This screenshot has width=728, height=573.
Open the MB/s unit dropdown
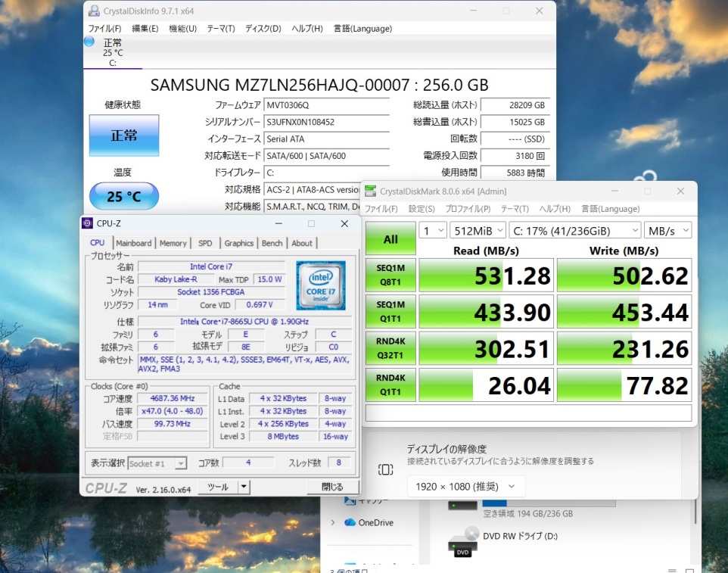pos(668,230)
